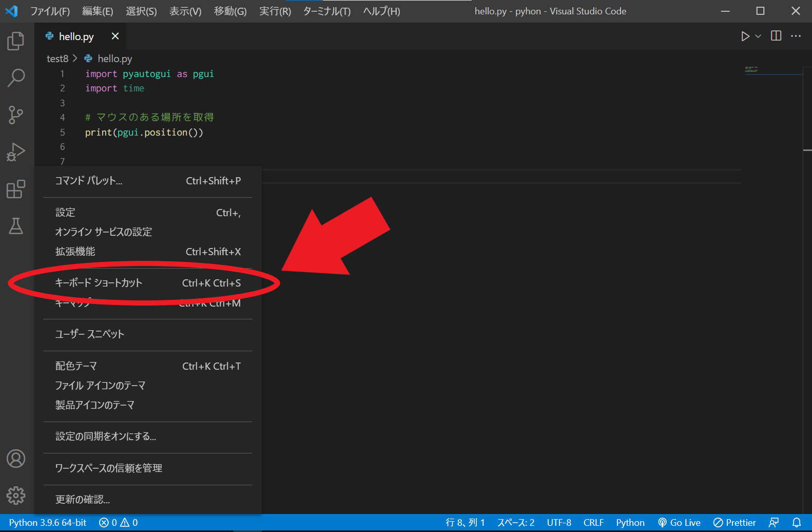Click Python 3.9.6 64-bit interpreter status
This screenshot has height=532, width=812.
48,523
